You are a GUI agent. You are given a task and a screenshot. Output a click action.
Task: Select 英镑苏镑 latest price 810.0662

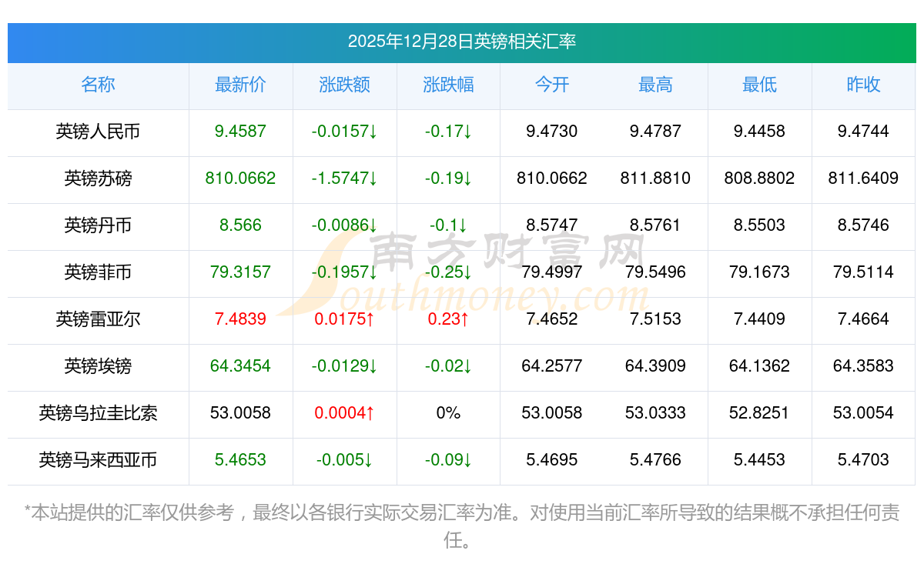[240, 179]
